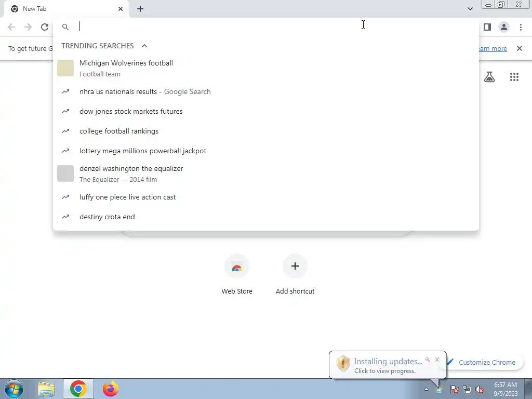Open the Web Store shortcut

(x=237, y=274)
